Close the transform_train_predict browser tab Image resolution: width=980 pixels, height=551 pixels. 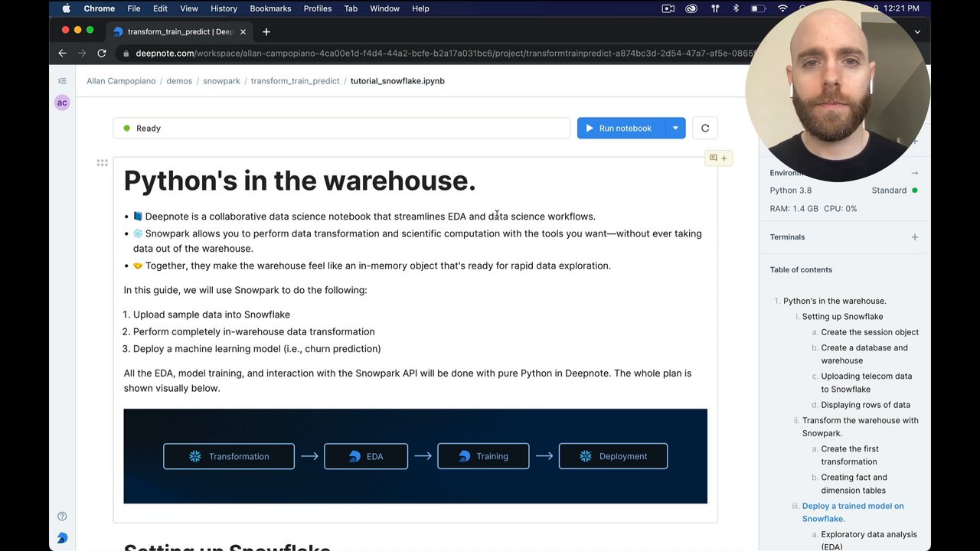tap(243, 31)
